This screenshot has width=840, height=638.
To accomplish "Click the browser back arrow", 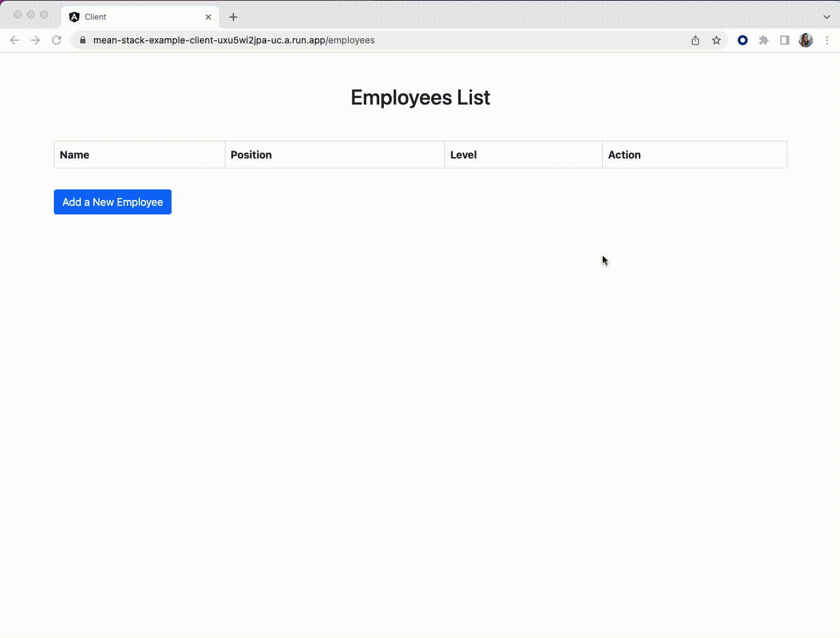I will point(14,40).
